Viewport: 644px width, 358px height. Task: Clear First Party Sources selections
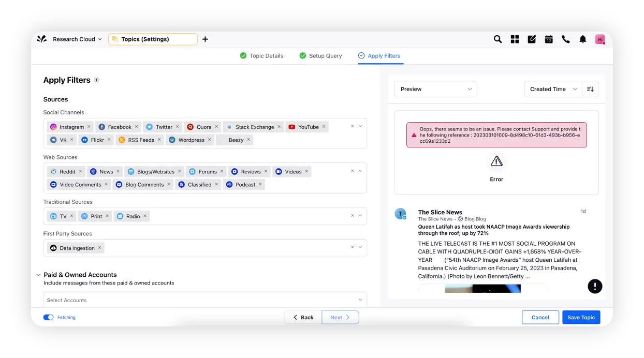point(353,247)
